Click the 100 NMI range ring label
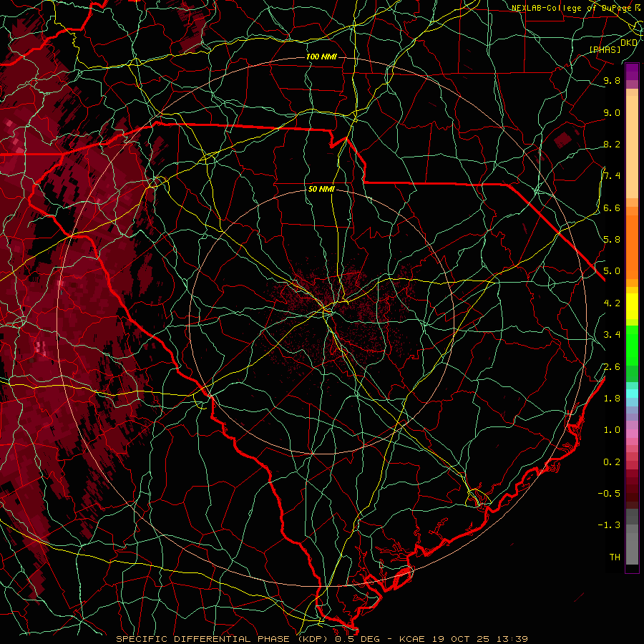Screen dimensions: 644x644 click(321, 57)
